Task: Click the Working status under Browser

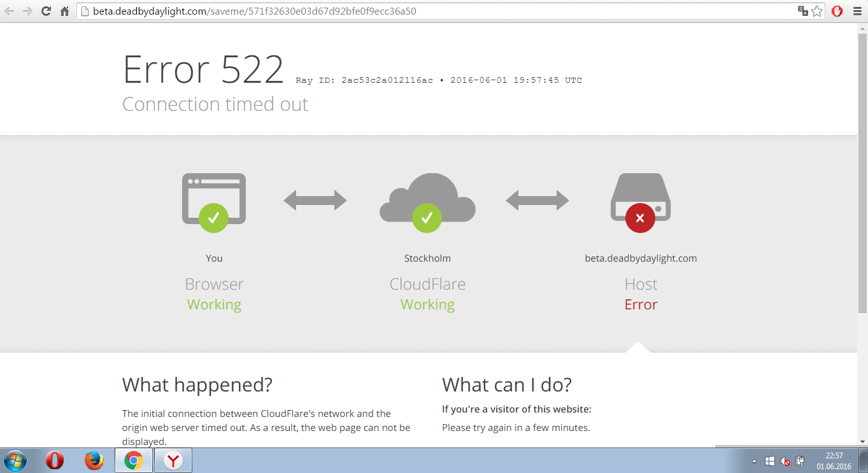Action: coord(214,305)
